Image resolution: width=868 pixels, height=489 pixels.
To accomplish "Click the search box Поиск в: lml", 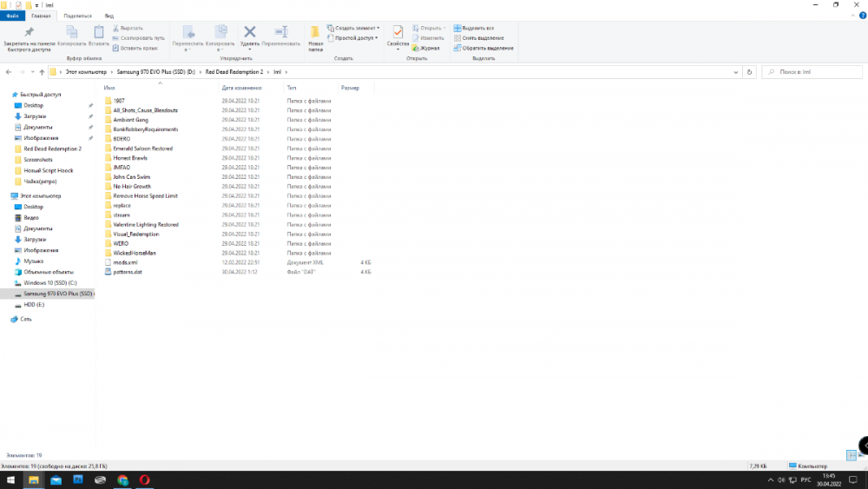I will tap(812, 72).
